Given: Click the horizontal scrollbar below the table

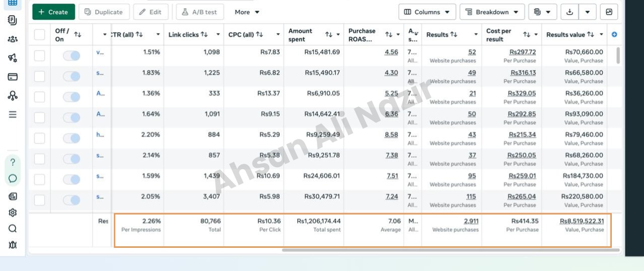Looking at the screenshot, I should 450,250.
